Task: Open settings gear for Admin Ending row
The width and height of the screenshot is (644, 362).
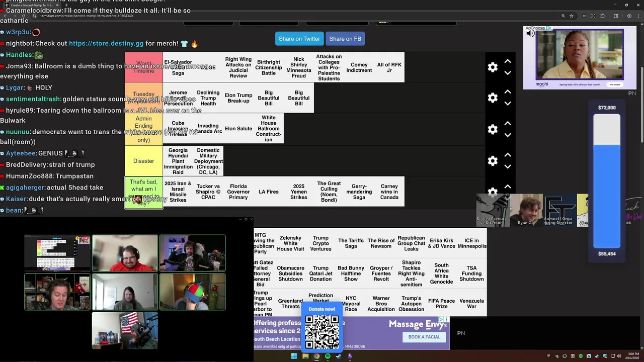Action: click(x=493, y=129)
